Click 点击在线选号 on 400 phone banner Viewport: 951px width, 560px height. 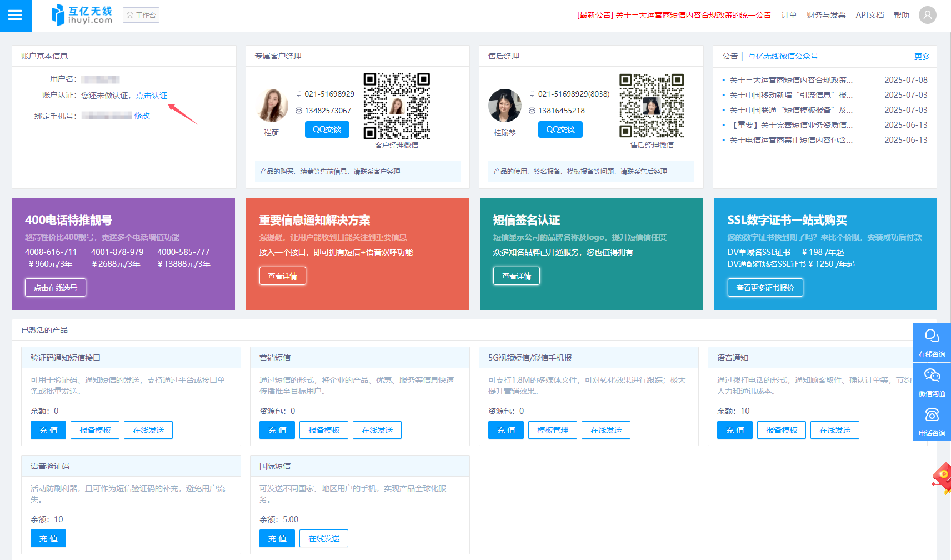coord(56,288)
